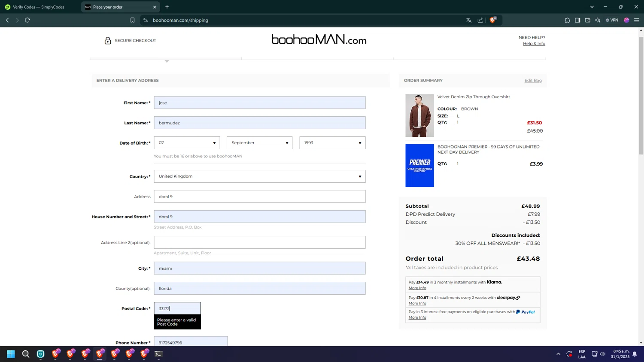Switch to the Verify Codes — SimplyCodes tab
This screenshot has height=362, width=644.
tap(39, 7)
